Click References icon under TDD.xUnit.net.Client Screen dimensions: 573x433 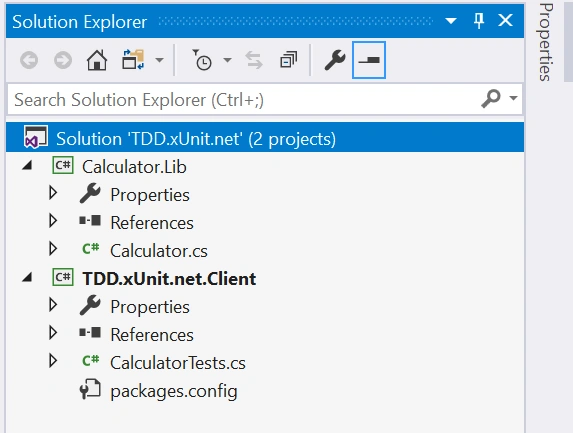pyautogui.click(x=90, y=332)
